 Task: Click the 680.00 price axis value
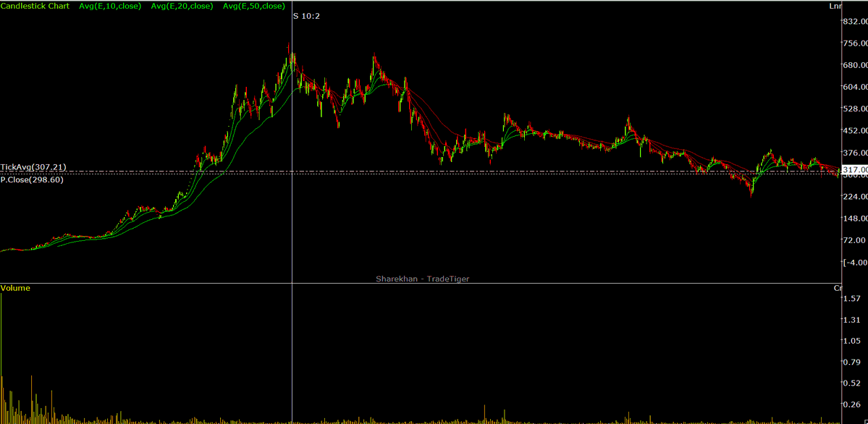point(856,65)
